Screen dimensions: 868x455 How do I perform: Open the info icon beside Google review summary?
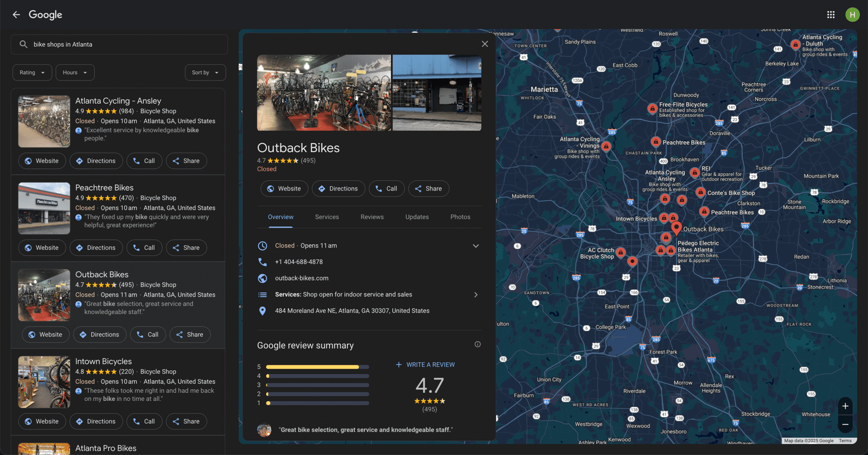click(477, 344)
